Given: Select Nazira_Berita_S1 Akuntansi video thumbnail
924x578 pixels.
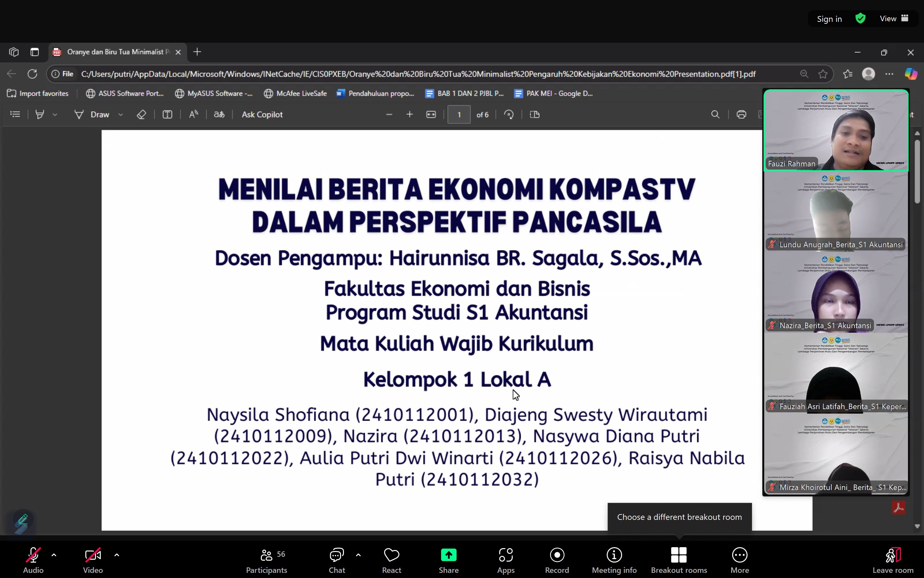Looking at the screenshot, I should [836, 292].
